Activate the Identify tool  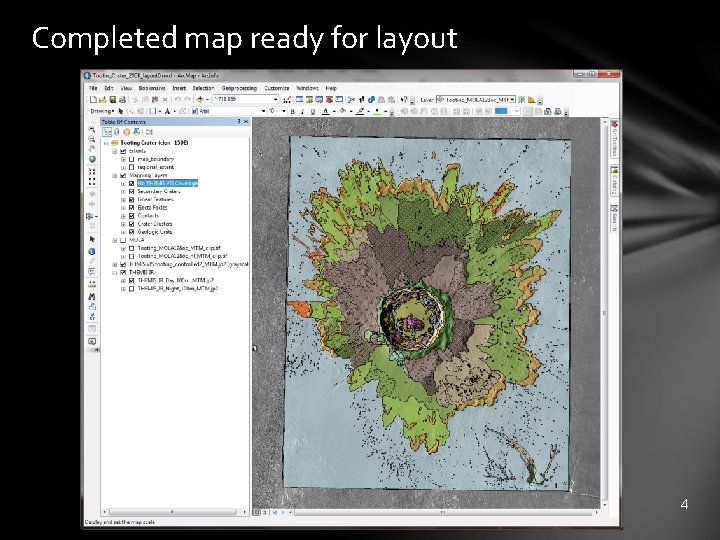click(92, 250)
